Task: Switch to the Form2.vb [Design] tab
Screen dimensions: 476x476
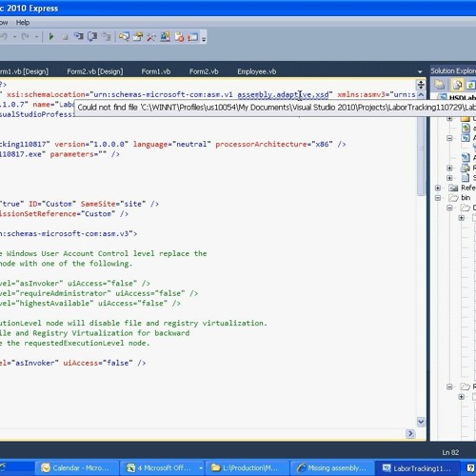Action: coord(95,71)
